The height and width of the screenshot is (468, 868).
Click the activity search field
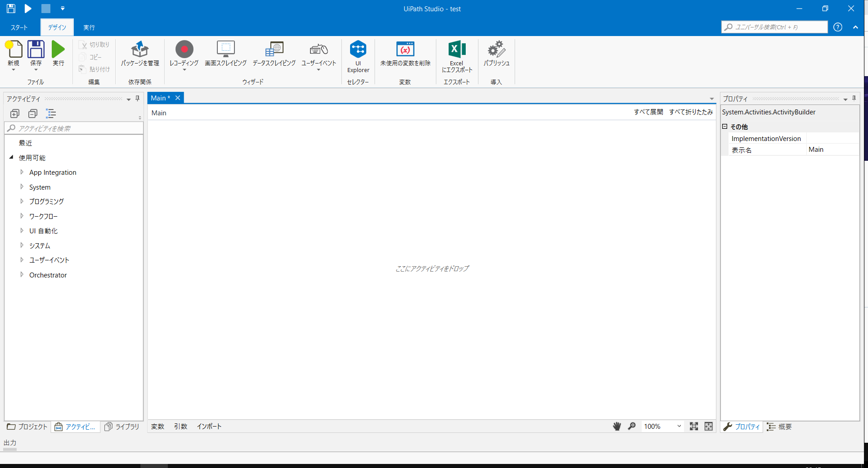[76, 128]
